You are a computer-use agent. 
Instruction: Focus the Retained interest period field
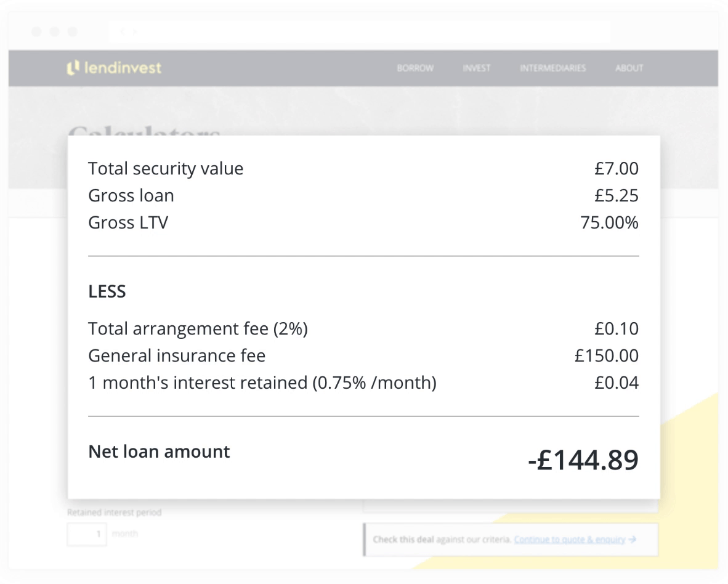87,534
